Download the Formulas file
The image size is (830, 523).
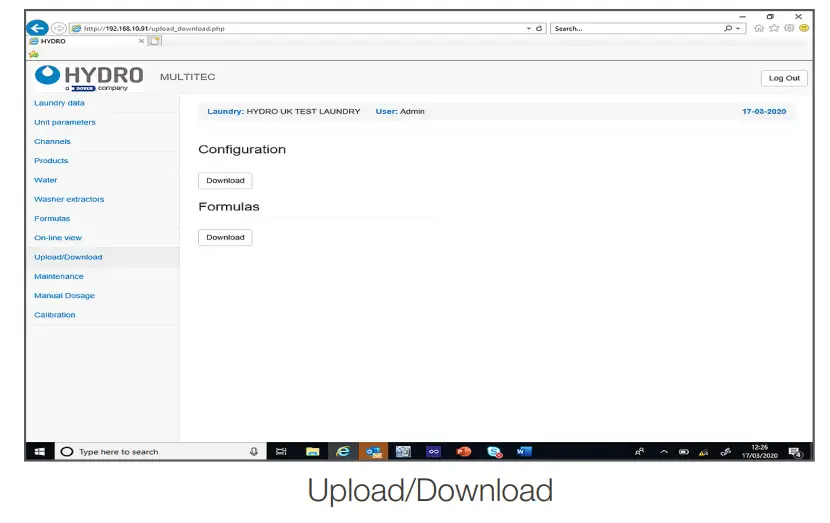(x=225, y=237)
